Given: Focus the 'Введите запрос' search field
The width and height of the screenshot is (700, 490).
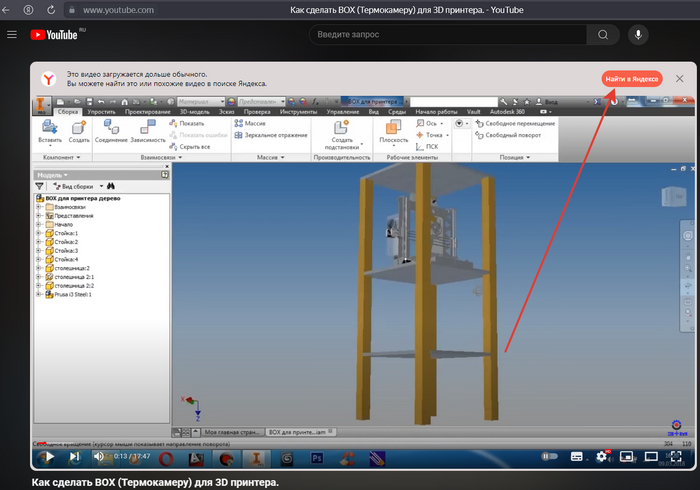Looking at the screenshot, I should (x=448, y=35).
